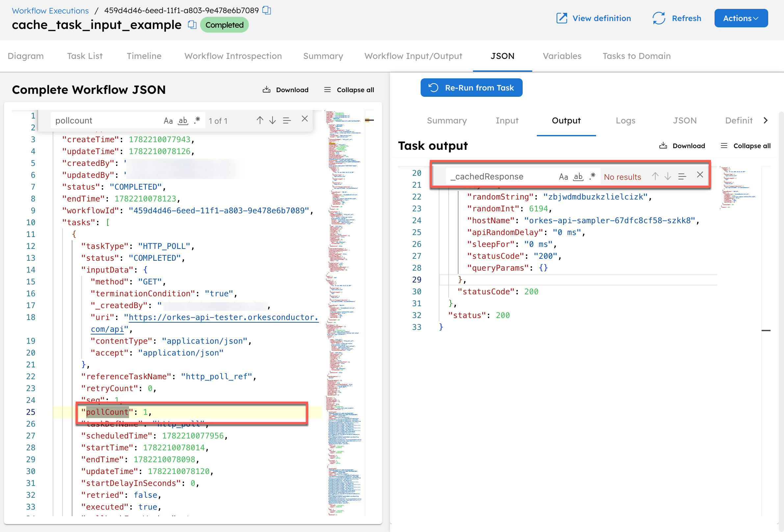Open the task Input tab

(x=507, y=120)
